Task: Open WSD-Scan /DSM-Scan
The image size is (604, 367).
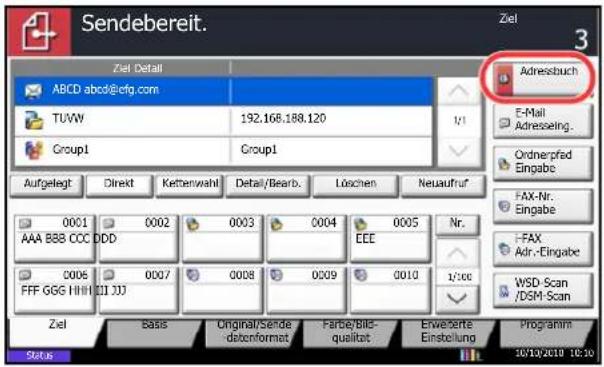Action: [x=542, y=289]
